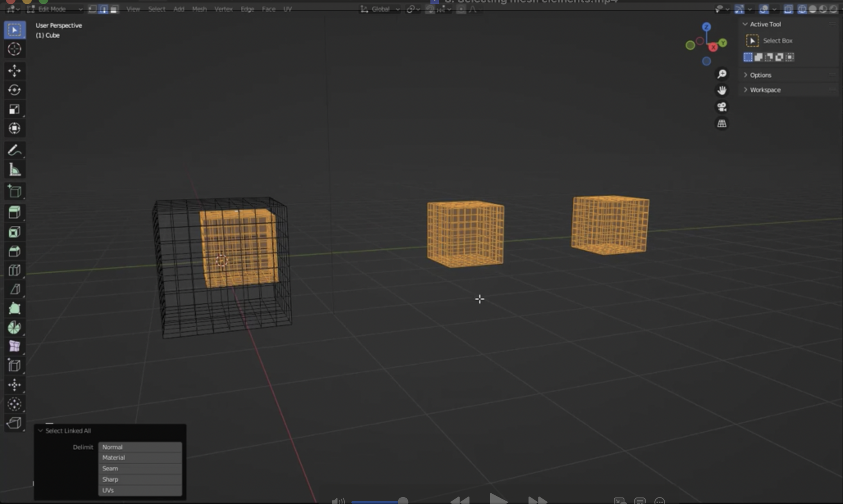843x504 pixels.
Task: Click the pan view hand icon
Action: [722, 90]
